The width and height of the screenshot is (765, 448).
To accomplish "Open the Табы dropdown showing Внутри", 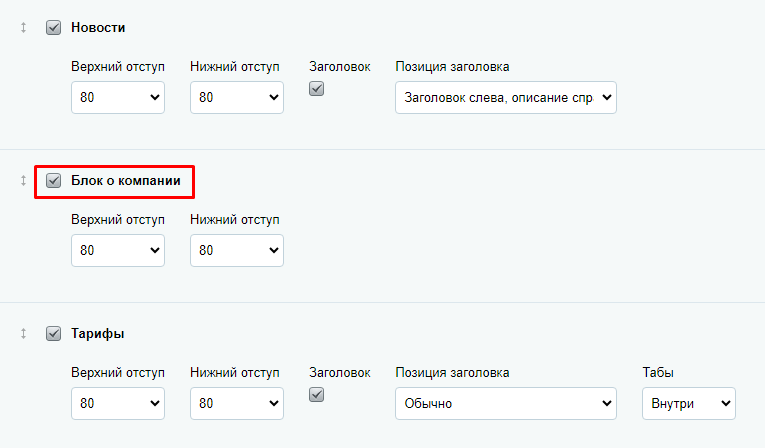I will click(689, 404).
